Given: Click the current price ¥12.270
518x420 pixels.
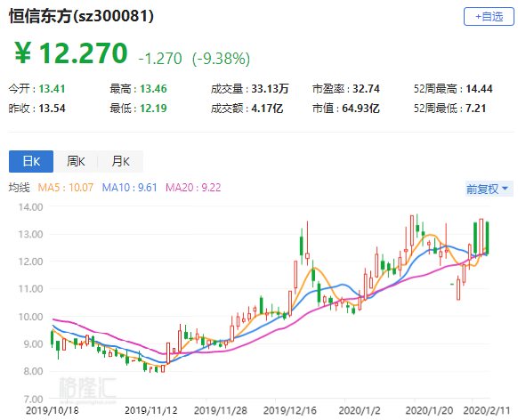Looking at the screenshot, I should tap(71, 52).
